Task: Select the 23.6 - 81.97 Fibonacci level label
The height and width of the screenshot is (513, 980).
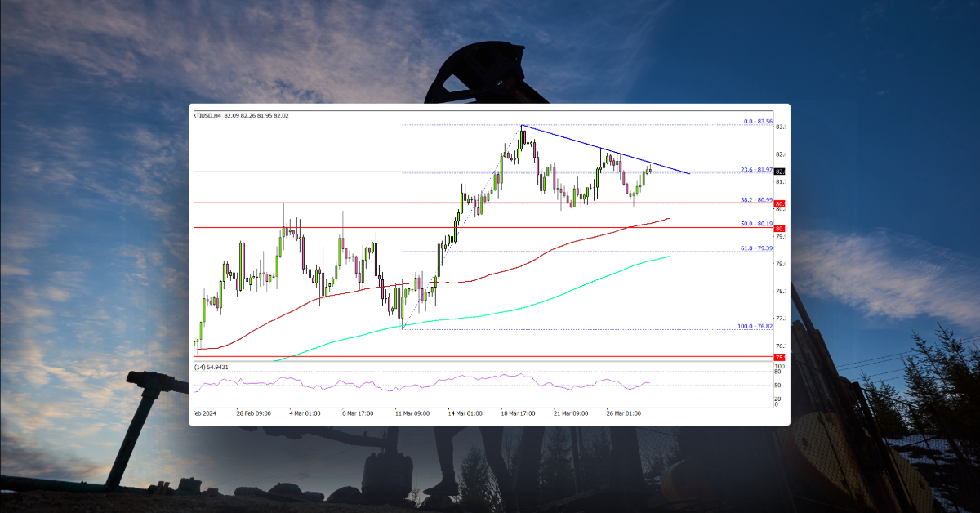Action: (x=755, y=169)
